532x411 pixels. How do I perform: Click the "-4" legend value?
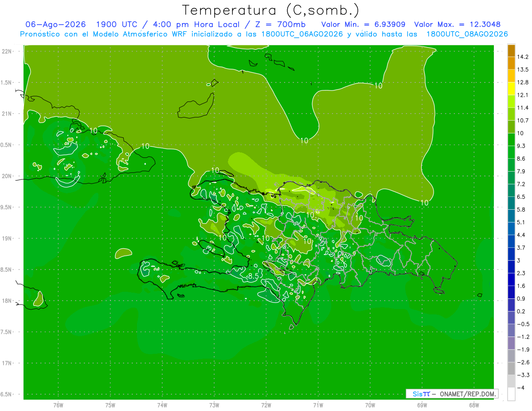click(520, 388)
